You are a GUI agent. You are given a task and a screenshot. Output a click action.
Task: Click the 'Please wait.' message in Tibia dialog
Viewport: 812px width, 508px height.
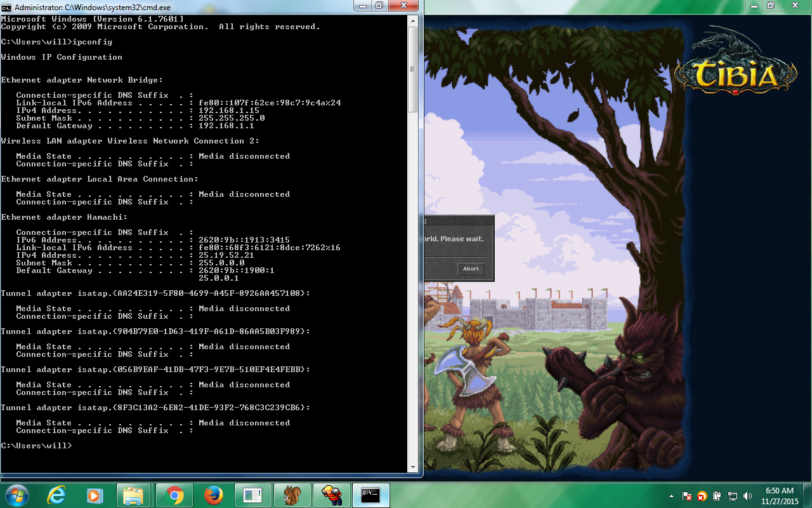coord(461,239)
